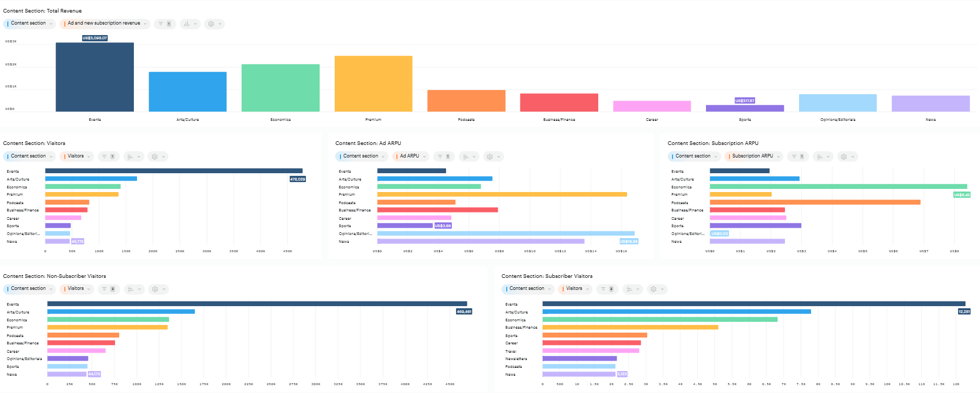
Task: Click Premium bar in Ad ARPU chart
Action: (x=502, y=194)
